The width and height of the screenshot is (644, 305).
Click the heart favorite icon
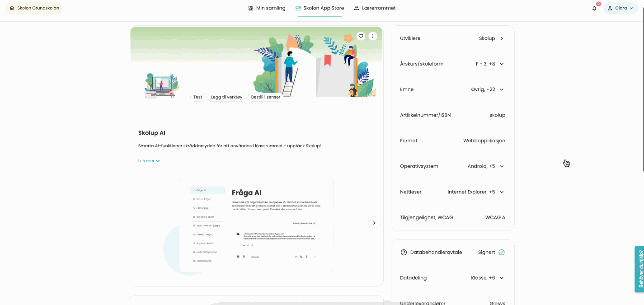pos(361,36)
